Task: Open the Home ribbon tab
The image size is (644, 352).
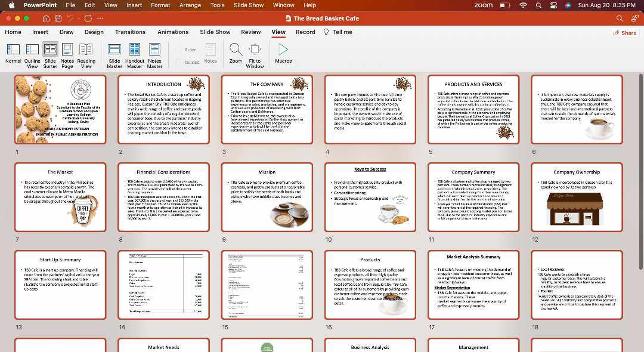Action: pos(13,32)
